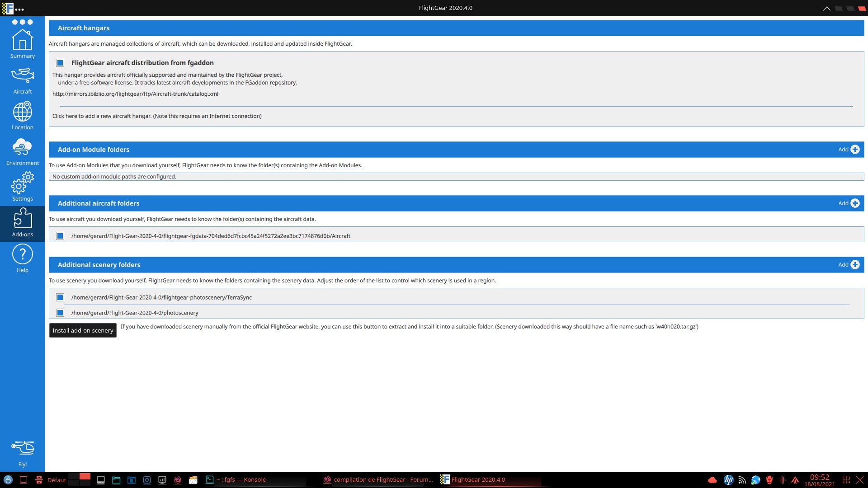This screenshot has width=868, height=488.
Task: Click the three dots above Summary
Action: (x=23, y=22)
